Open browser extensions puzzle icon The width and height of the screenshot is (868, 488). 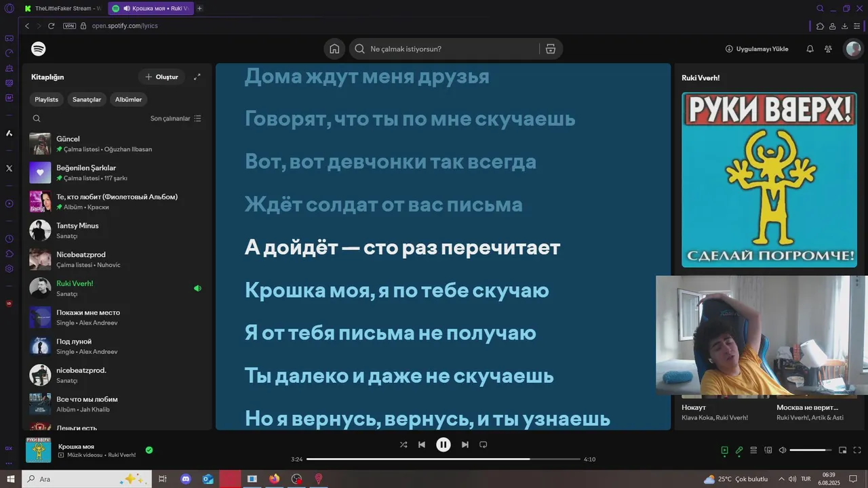(821, 26)
